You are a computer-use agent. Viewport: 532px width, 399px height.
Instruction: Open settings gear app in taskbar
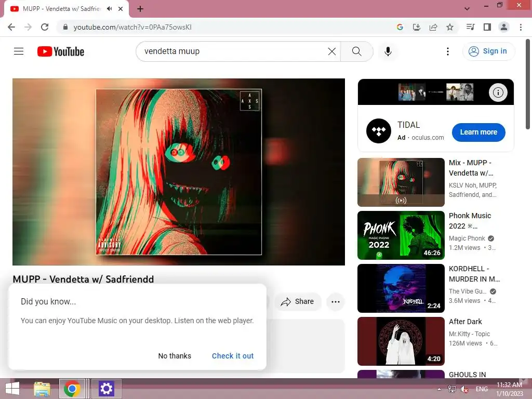pos(106,389)
